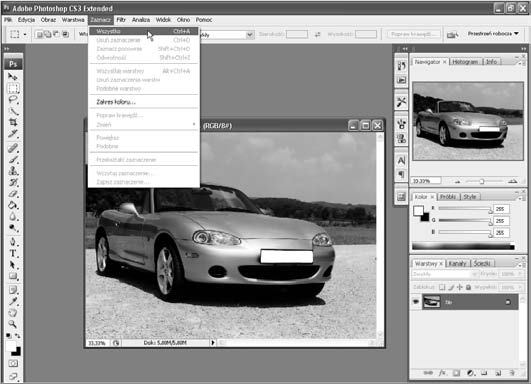Click Navigator zoom out button
531x384 pixels.
[x=458, y=181]
